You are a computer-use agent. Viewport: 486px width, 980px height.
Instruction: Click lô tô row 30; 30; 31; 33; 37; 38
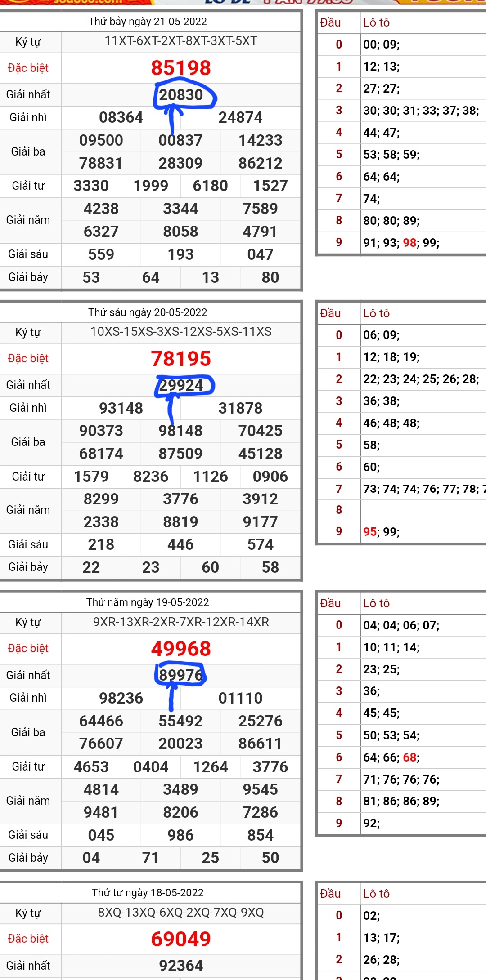pos(421,111)
